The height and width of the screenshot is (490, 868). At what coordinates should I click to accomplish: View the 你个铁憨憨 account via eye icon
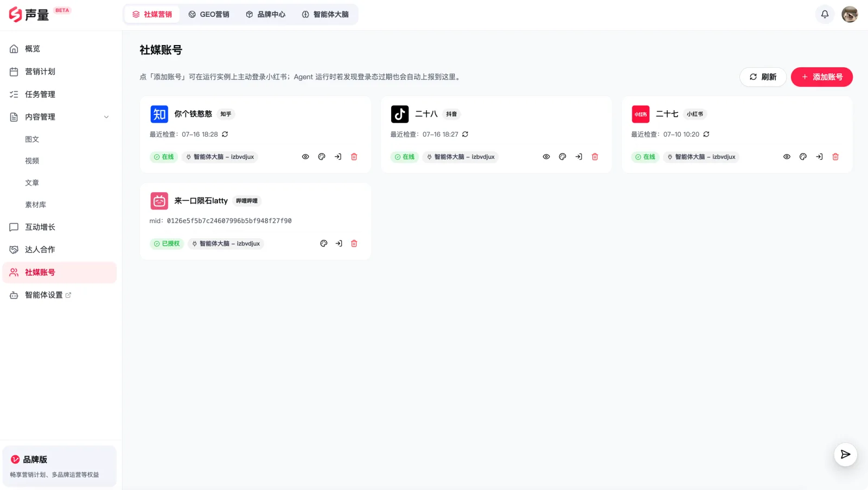[305, 157]
